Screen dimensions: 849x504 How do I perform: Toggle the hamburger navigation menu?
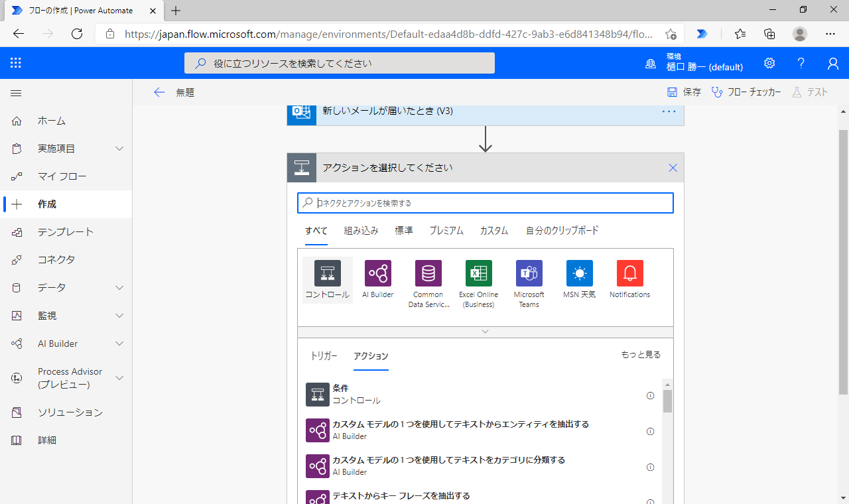(x=16, y=93)
